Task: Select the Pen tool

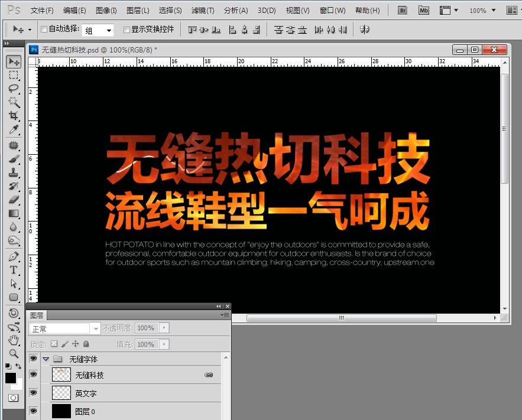Action: [x=14, y=256]
